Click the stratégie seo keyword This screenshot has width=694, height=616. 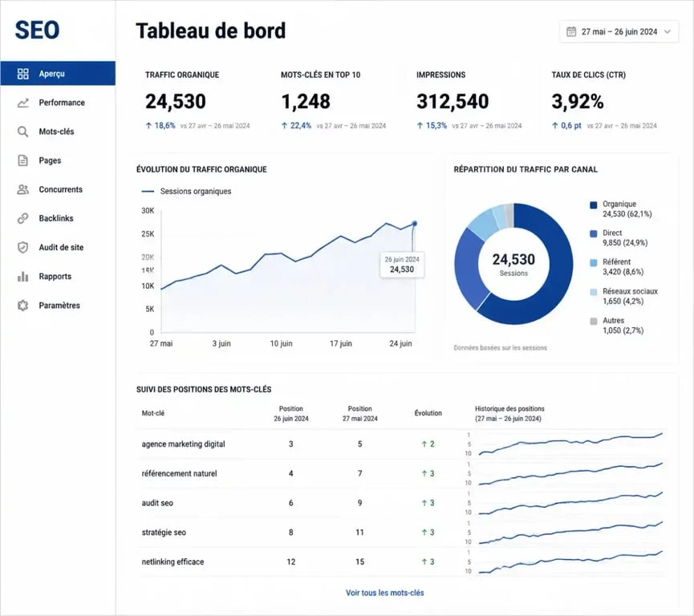click(x=164, y=533)
